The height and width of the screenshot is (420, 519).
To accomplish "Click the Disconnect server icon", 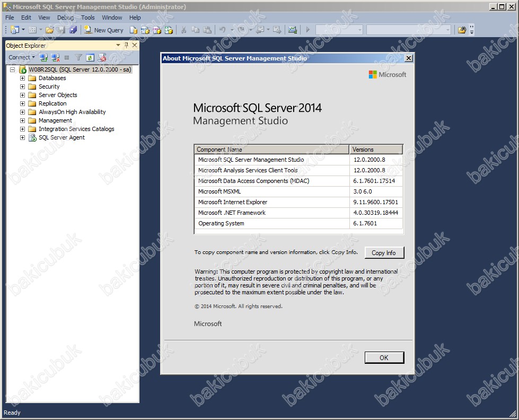I will coord(55,58).
